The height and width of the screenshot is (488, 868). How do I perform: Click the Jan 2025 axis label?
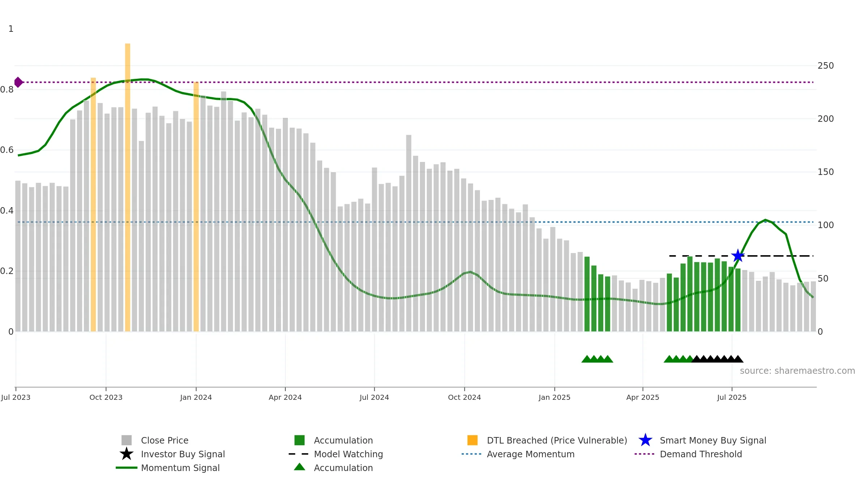[554, 397]
